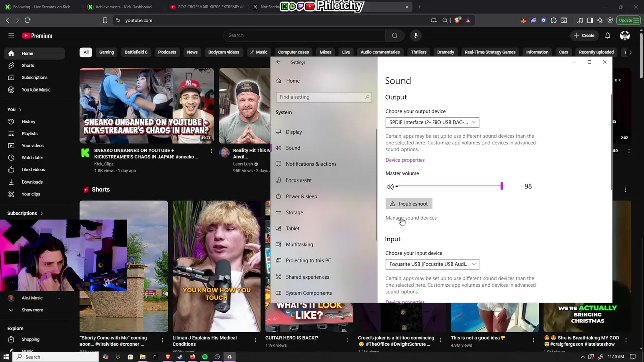Click the Kick_Clipz channel name

[104, 164]
